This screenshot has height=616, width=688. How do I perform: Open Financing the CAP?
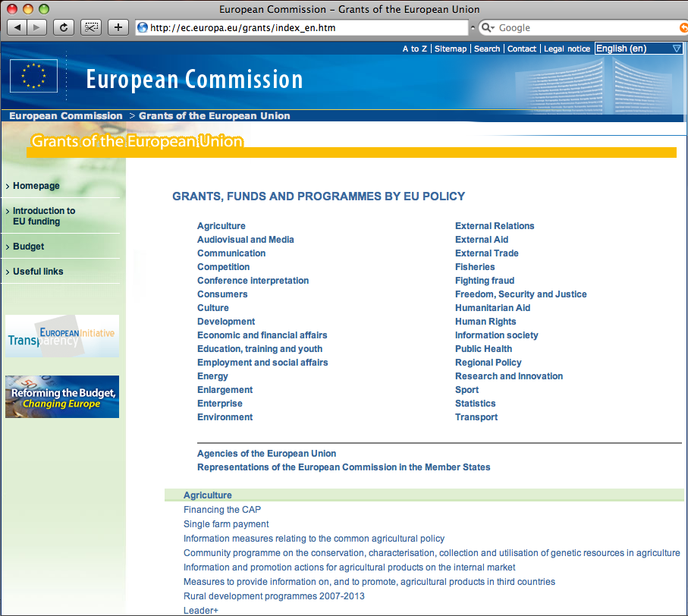click(221, 509)
